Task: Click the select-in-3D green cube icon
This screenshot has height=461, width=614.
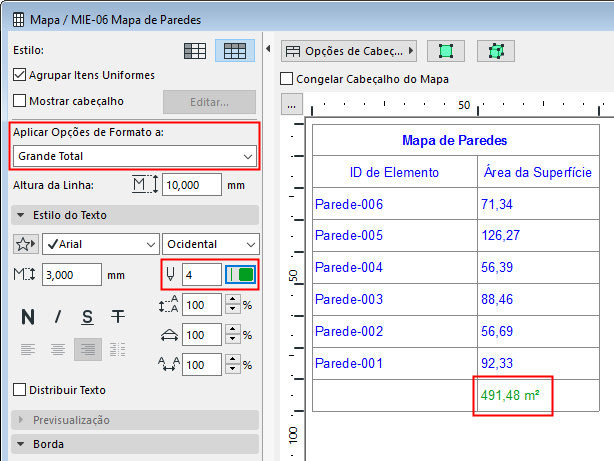Action: 496,51
